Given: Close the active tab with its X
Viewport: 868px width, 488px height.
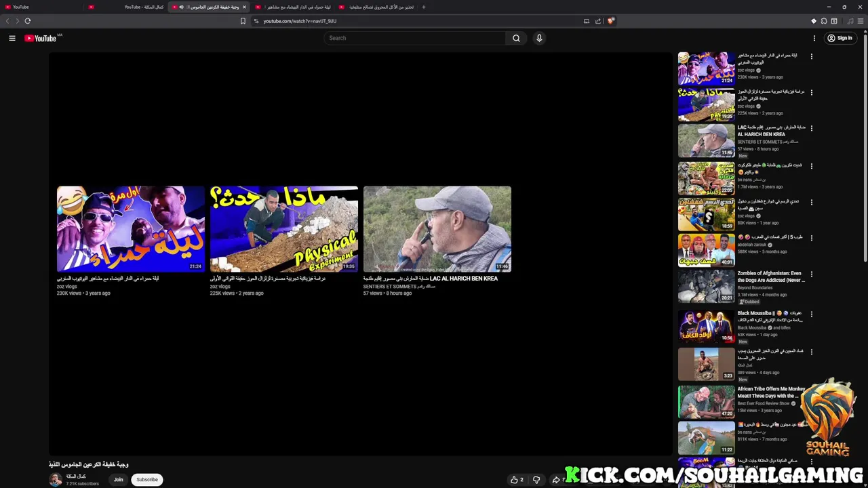Looking at the screenshot, I should (244, 7).
